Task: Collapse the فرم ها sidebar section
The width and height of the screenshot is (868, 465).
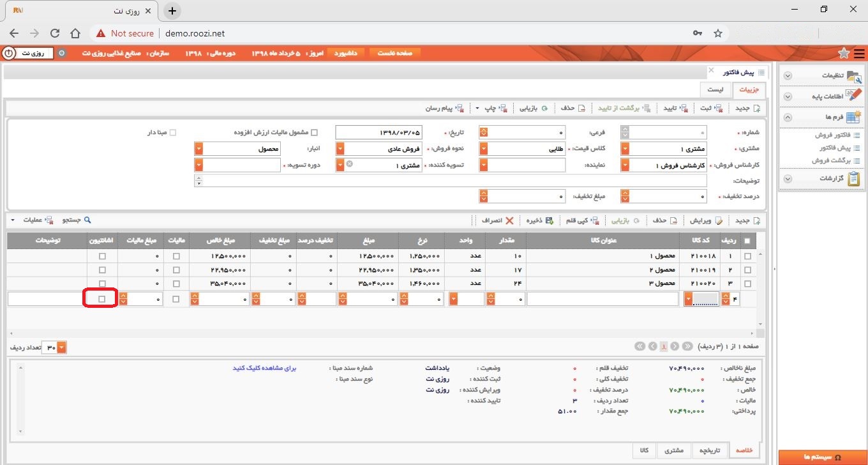Action: pyautogui.click(x=788, y=118)
